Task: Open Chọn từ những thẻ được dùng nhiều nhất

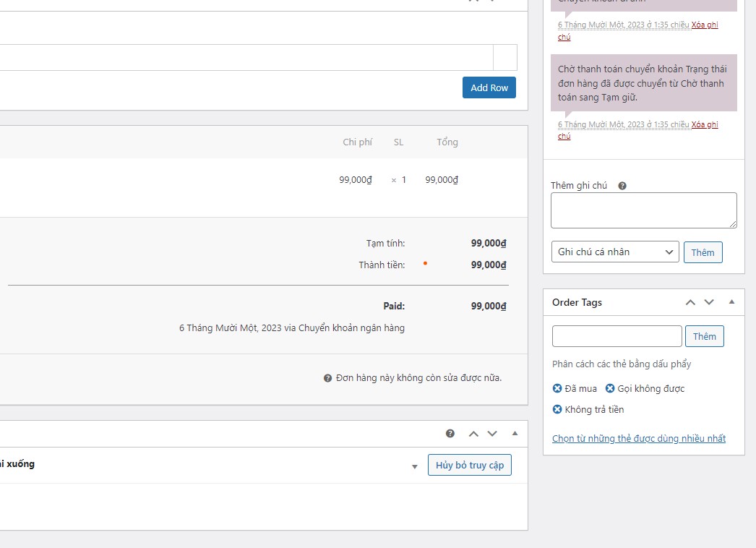Action: 639,439
